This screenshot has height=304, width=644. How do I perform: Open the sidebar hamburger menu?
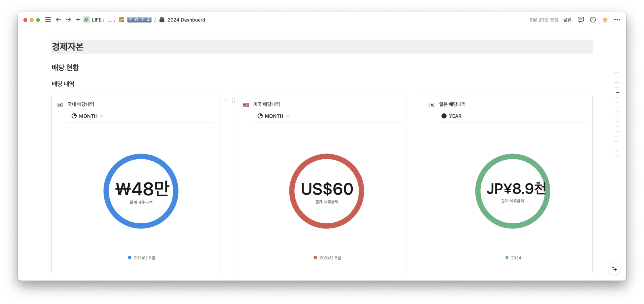[48, 20]
